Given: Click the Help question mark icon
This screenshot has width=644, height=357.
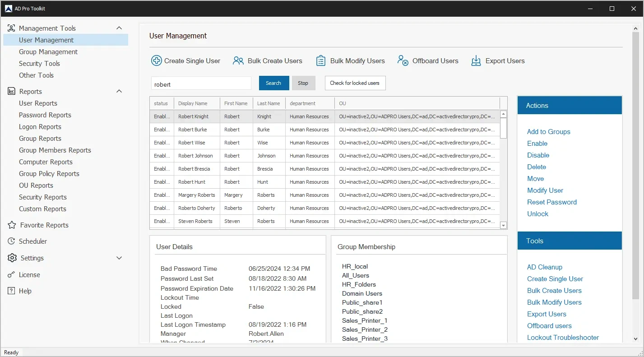Looking at the screenshot, I should pyautogui.click(x=12, y=291).
